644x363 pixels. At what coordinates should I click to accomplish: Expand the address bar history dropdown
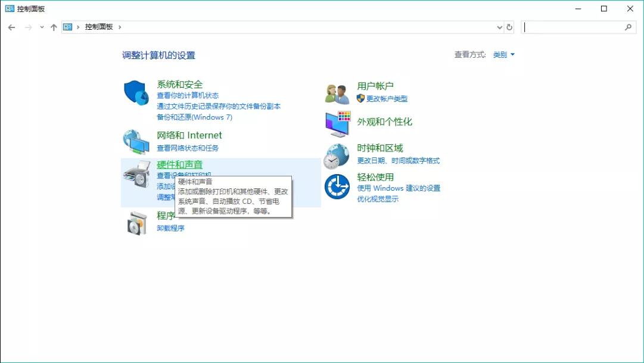[499, 27]
